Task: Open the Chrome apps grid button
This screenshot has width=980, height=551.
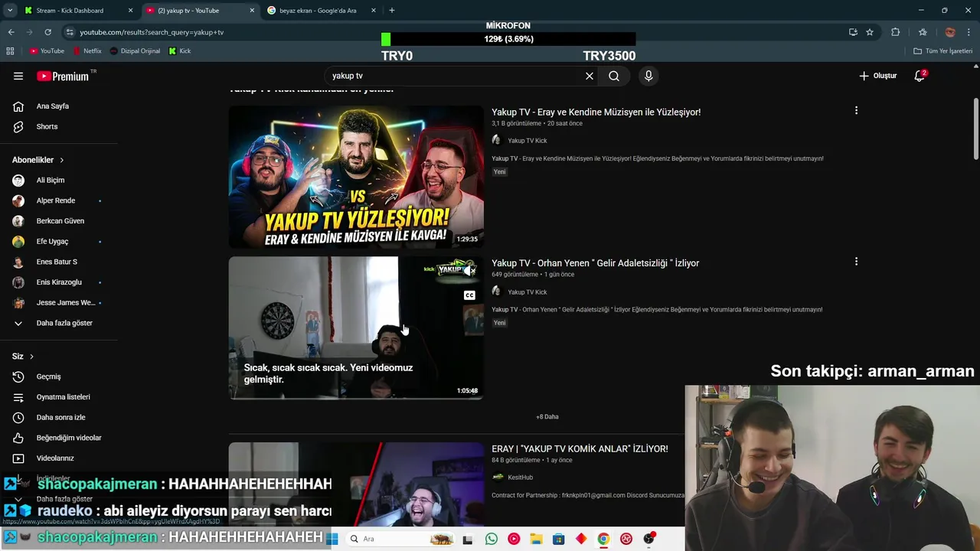Action: 10,51
